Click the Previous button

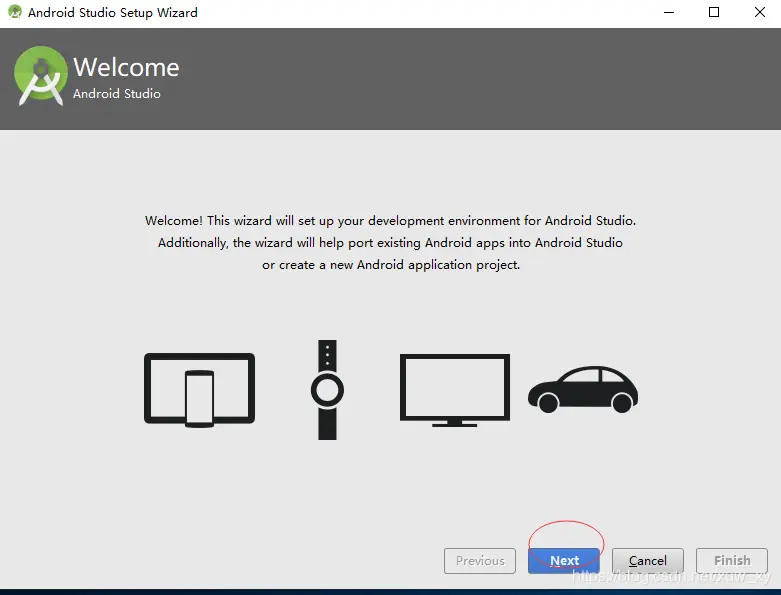click(x=480, y=561)
